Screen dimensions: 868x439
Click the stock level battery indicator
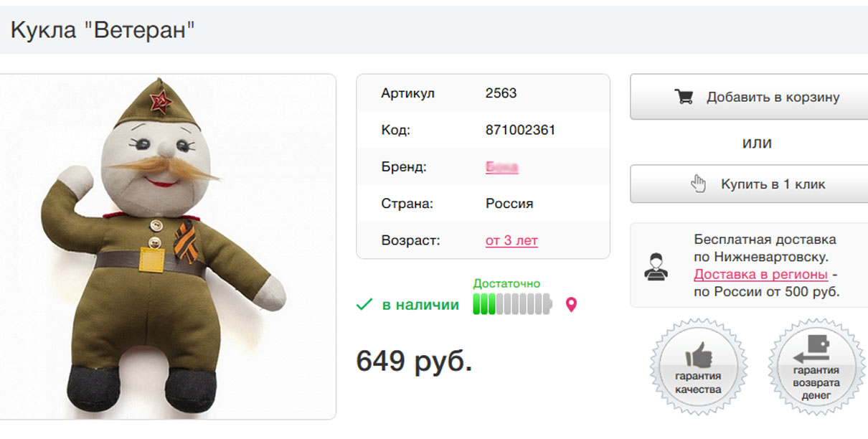pyautogui.click(x=513, y=304)
